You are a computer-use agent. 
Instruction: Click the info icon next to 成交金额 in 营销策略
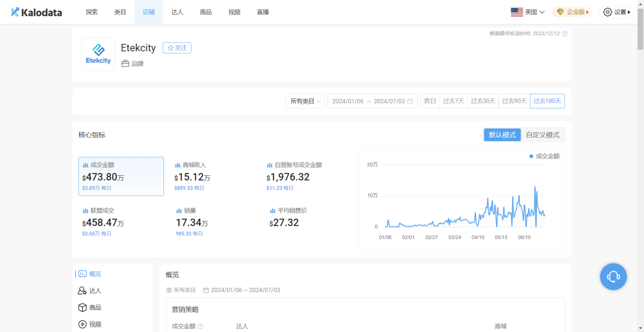(x=200, y=327)
